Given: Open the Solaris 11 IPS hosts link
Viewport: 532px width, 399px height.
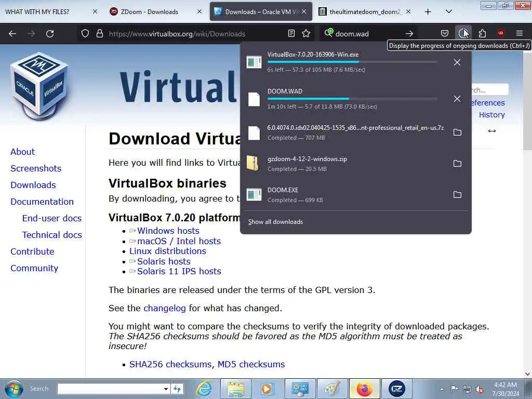Looking at the screenshot, I should [x=179, y=271].
